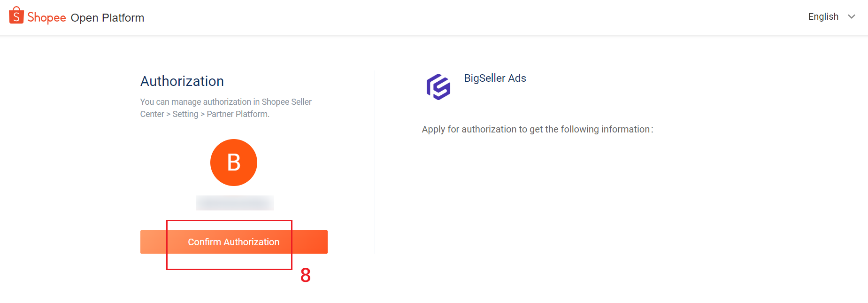Screen dimensions: 868x303
Task: Click the Shopee wordmark text
Action: click(46, 17)
